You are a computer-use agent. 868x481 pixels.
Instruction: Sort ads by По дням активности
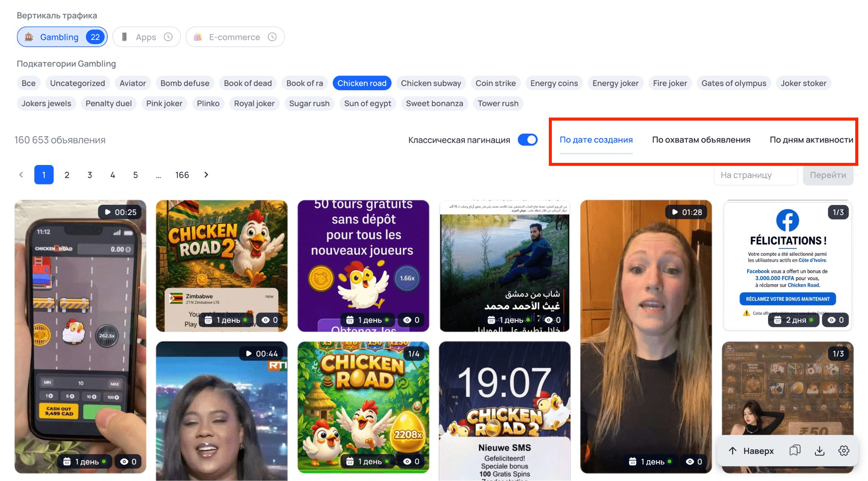pos(811,140)
